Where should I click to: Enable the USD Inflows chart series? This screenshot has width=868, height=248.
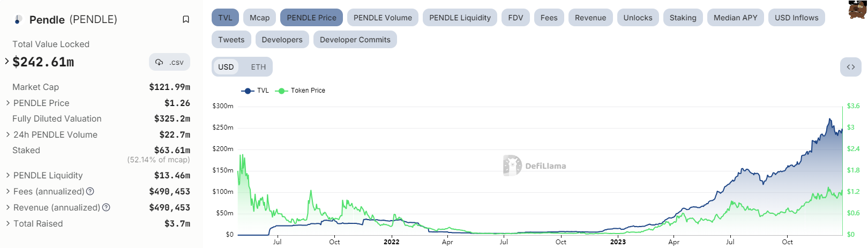point(796,18)
